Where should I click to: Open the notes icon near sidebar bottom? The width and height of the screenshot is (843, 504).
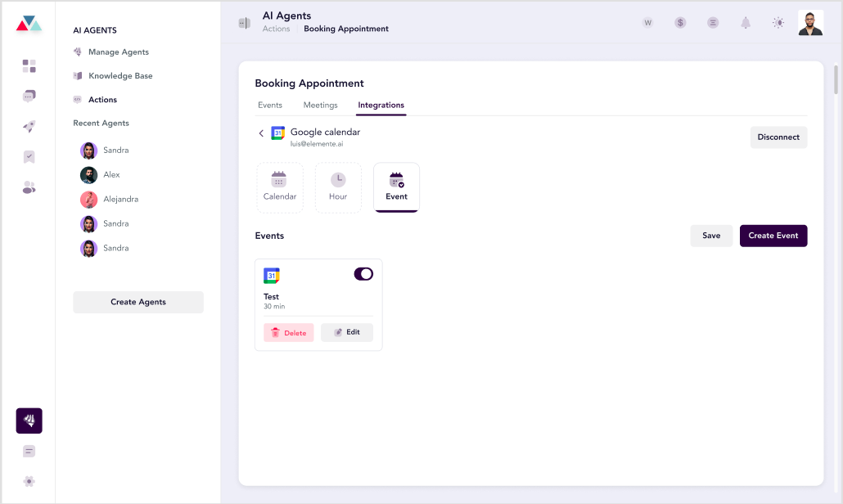pyautogui.click(x=29, y=452)
